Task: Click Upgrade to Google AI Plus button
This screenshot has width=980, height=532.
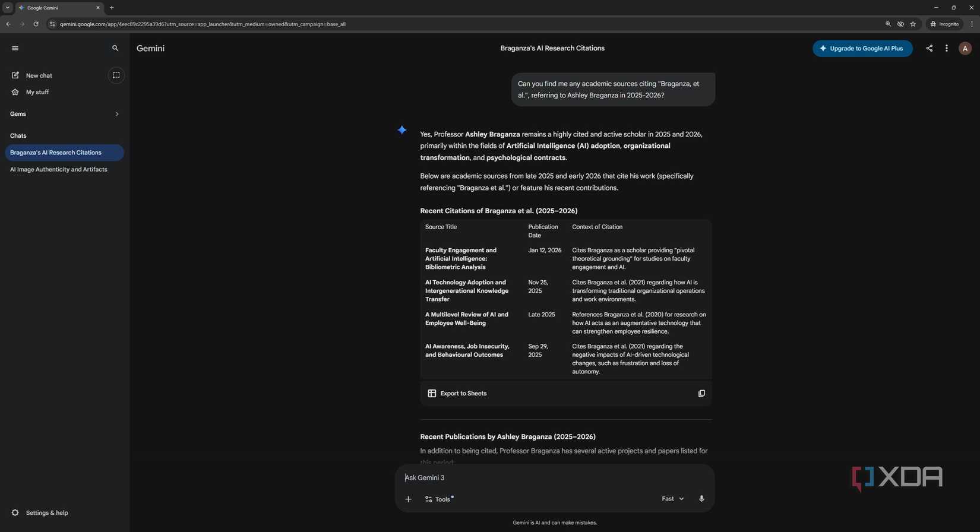Action: point(862,49)
